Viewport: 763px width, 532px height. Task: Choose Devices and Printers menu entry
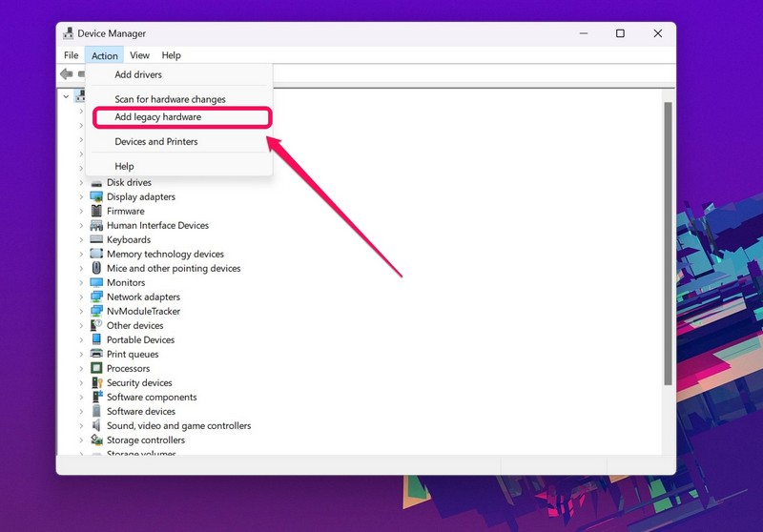pos(156,142)
